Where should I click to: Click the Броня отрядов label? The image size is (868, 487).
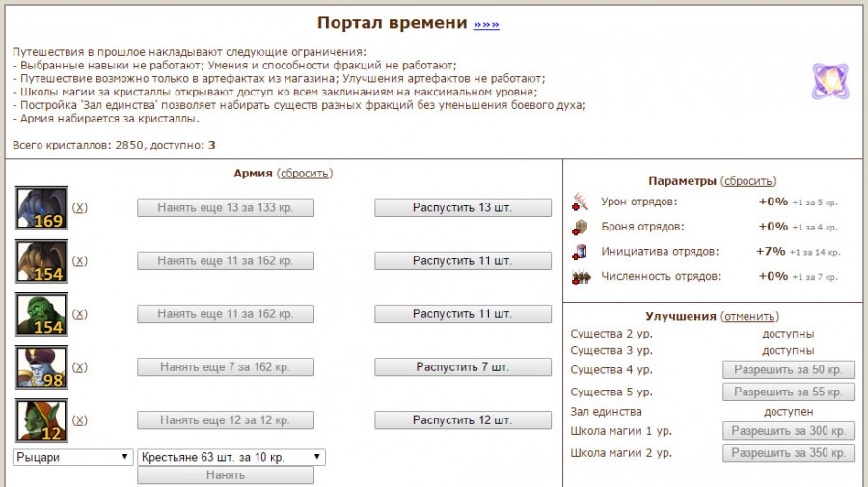pyautogui.click(x=642, y=227)
